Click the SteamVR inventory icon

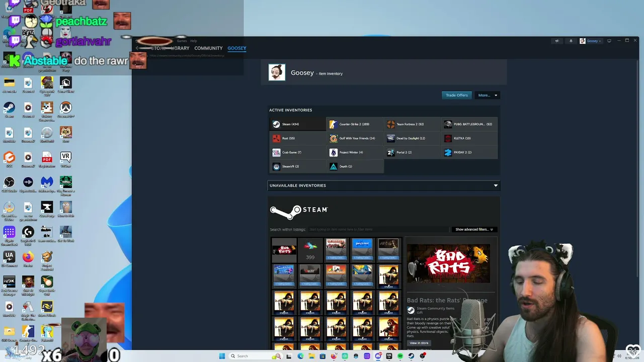pos(276,166)
